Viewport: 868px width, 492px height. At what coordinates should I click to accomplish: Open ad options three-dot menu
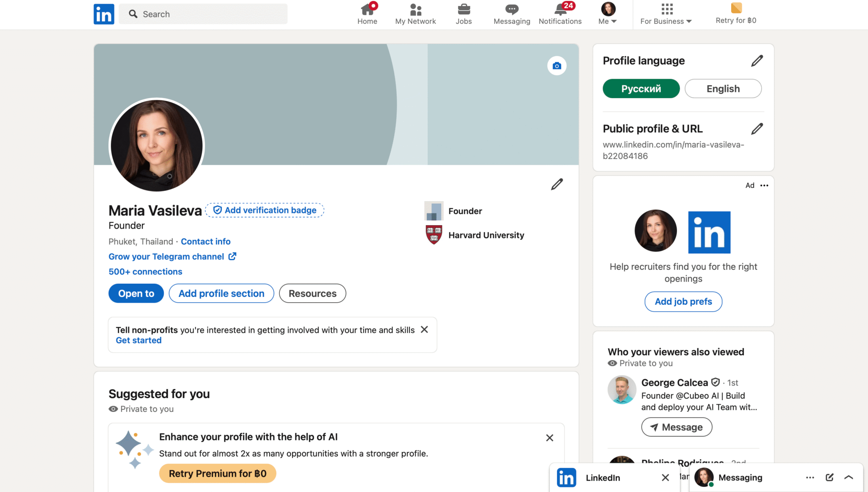point(764,185)
